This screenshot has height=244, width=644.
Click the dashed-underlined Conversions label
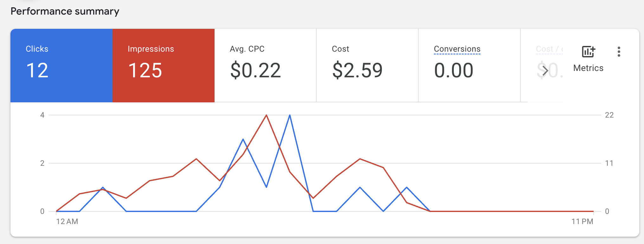(x=457, y=49)
